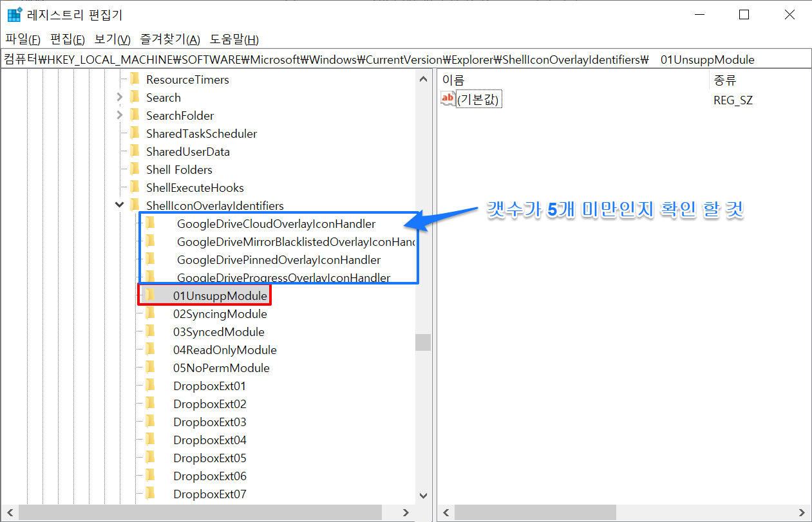Select the DropboxExt01 key label

[x=210, y=386]
